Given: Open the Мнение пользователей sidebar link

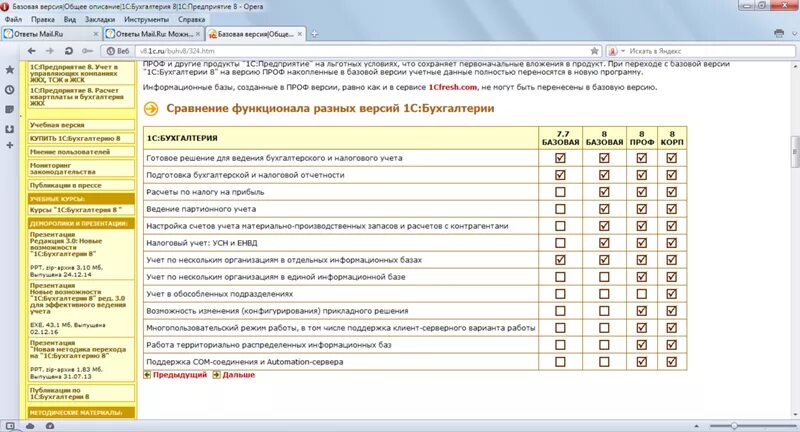Looking at the screenshot, I should pos(81,152).
